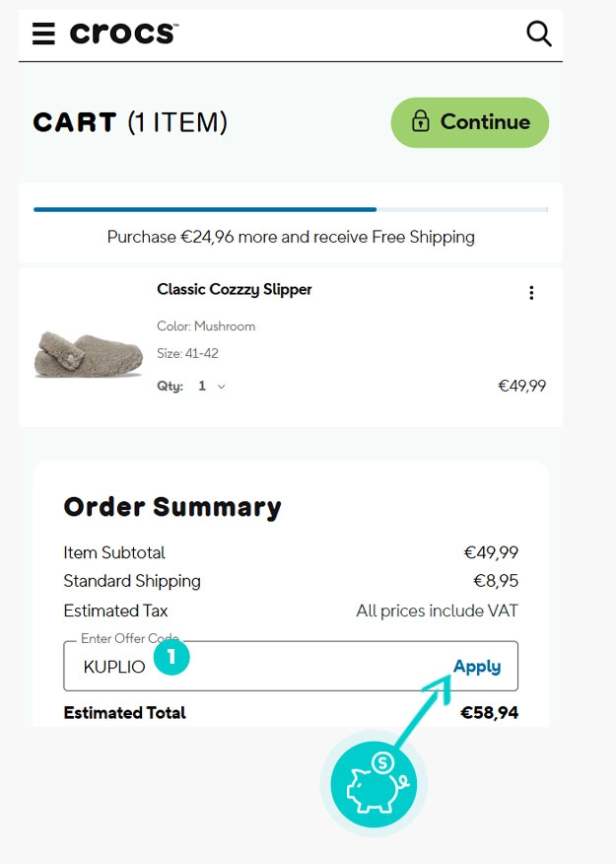
Task: Click the Standard Shipping cost €8,95
Action: (x=496, y=581)
